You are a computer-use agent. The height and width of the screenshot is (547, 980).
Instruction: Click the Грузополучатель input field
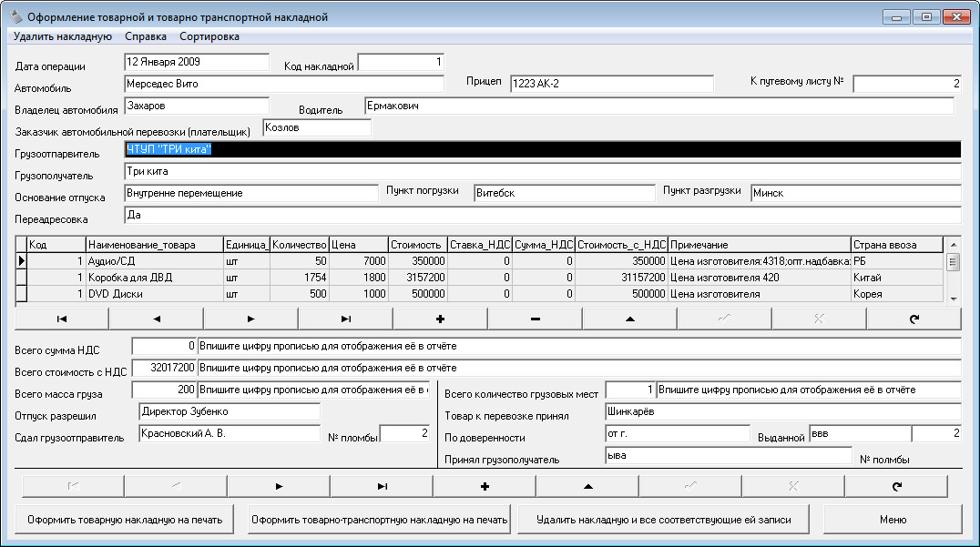[x=543, y=171]
